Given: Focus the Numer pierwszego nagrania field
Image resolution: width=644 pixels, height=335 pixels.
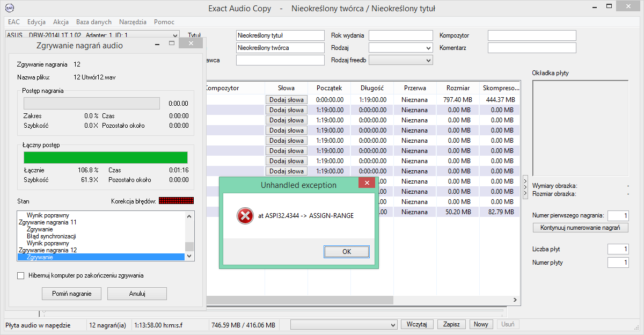Looking at the screenshot, I should [x=618, y=215].
